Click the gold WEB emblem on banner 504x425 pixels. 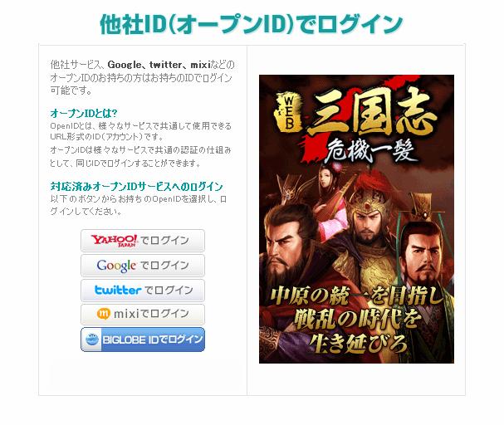click(288, 112)
